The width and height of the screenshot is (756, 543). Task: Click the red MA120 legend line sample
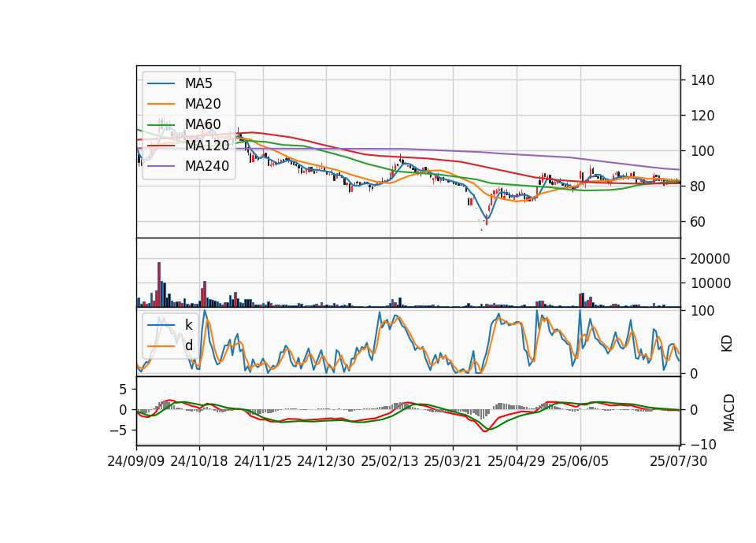161,146
